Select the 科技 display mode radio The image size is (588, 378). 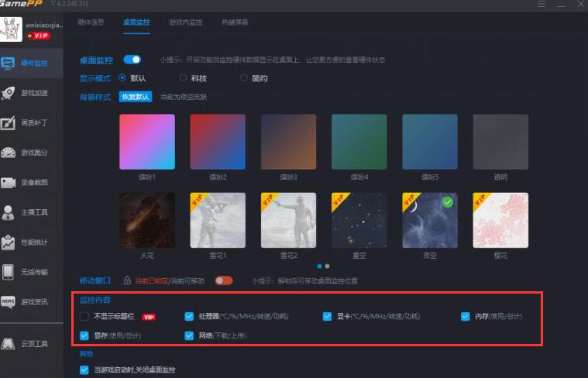pyautogui.click(x=183, y=77)
